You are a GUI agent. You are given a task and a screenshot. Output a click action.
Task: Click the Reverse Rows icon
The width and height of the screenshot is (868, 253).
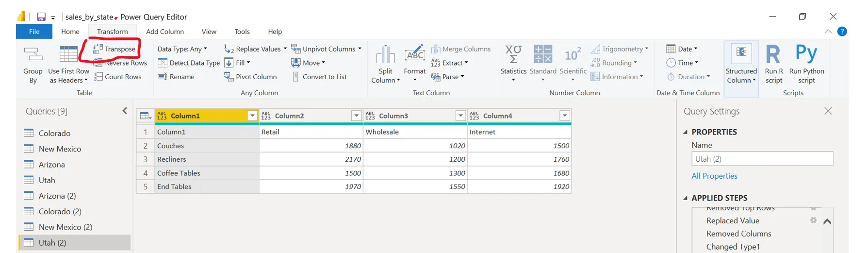(x=98, y=63)
